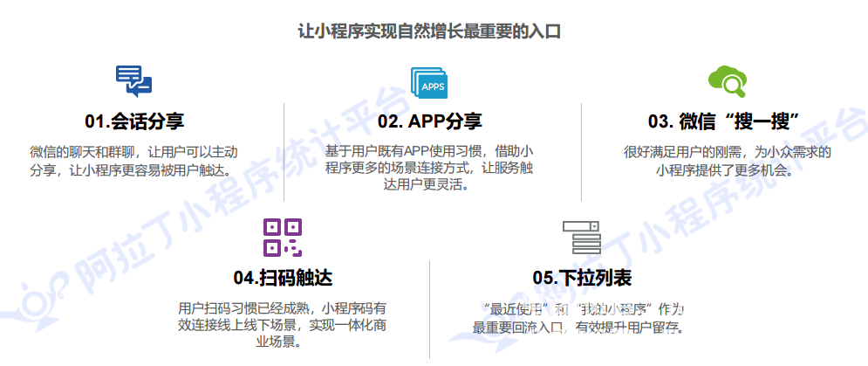Click the description starting 用户扫码习惯已经成熟
Screen dimensions: 868x366
[283, 324]
